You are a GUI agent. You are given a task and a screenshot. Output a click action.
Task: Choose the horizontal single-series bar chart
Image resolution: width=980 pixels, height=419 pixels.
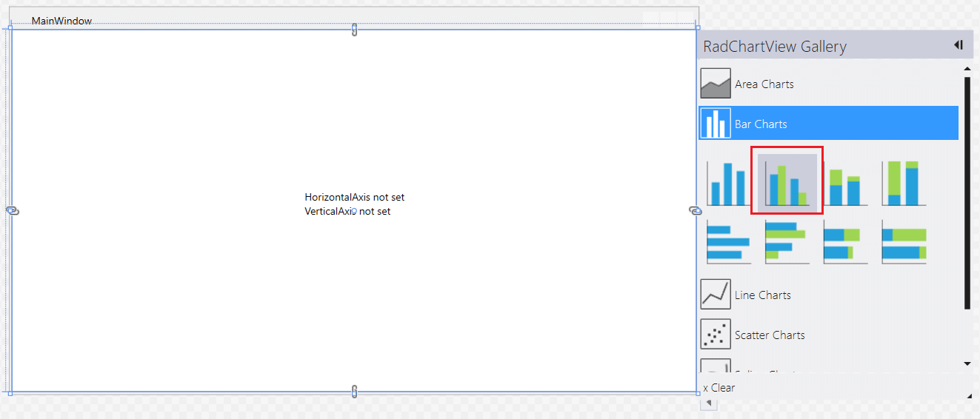pyautogui.click(x=730, y=241)
